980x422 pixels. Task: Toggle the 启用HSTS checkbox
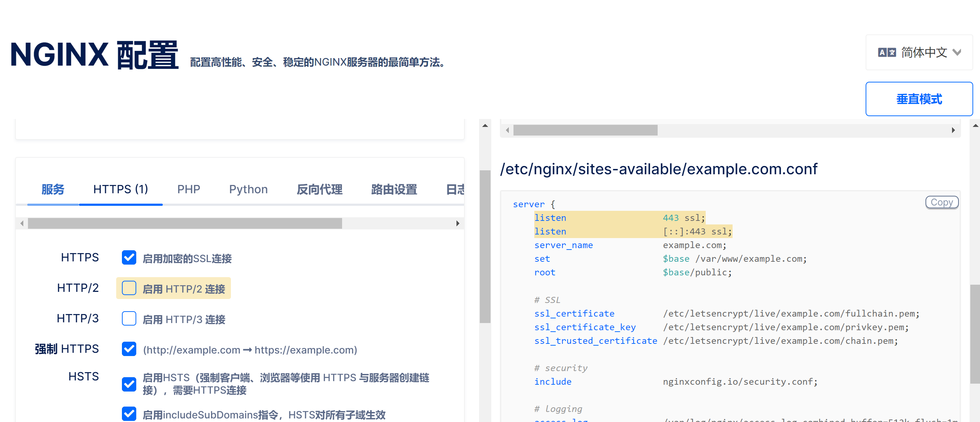pos(129,384)
